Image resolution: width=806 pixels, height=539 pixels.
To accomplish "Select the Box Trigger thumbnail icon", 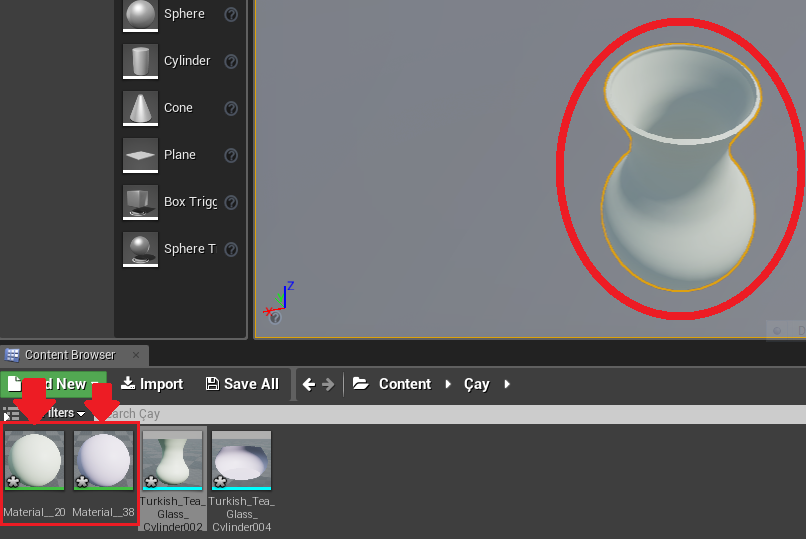I will (x=140, y=202).
